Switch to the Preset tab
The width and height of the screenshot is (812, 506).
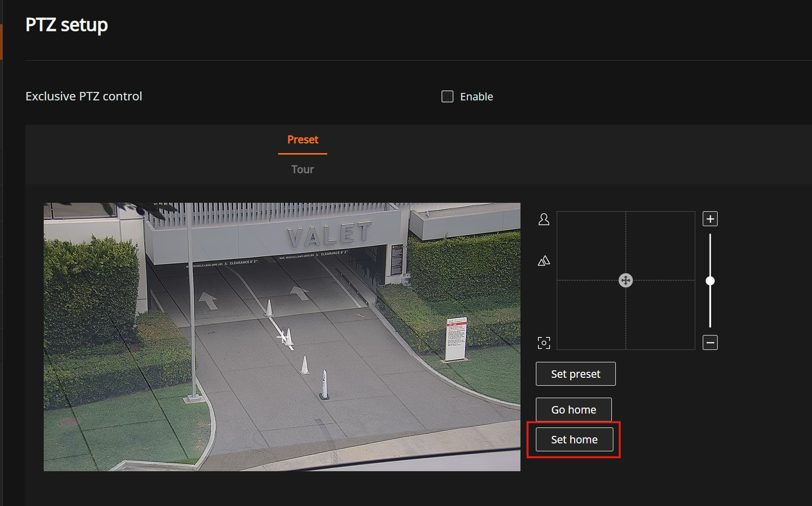[x=302, y=140]
